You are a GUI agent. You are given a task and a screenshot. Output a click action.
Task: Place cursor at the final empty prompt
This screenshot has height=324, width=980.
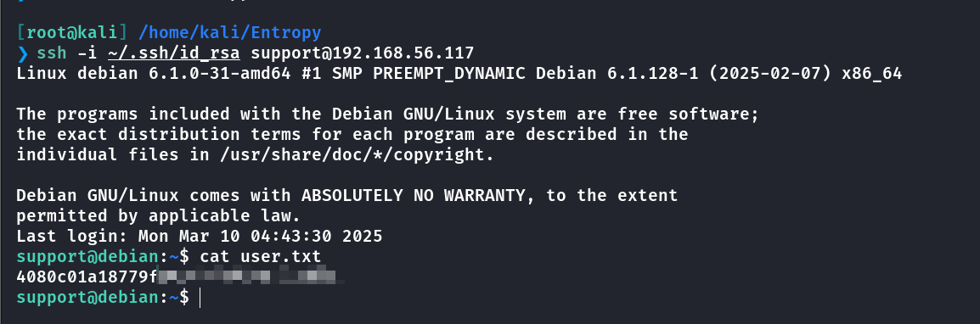[x=200, y=298]
